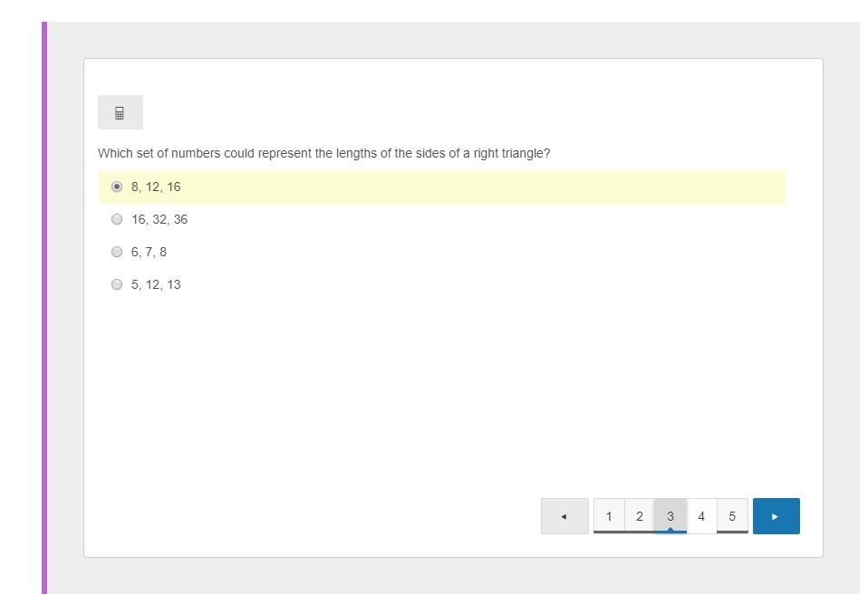Choose the 16, 32, 36 radio option
This screenshot has width=868, height=604.
(x=117, y=219)
